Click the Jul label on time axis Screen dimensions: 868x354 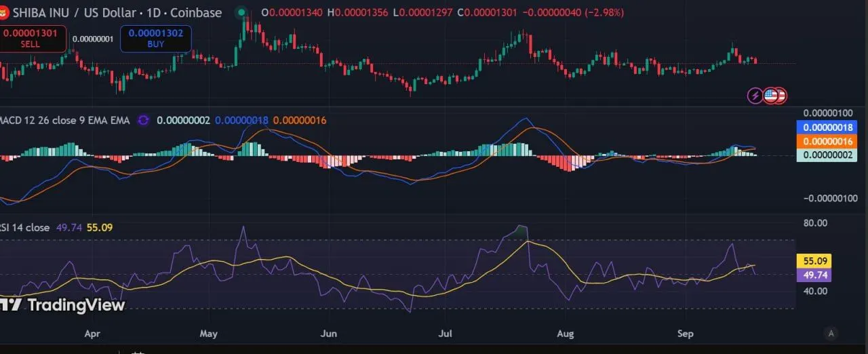tap(446, 334)
